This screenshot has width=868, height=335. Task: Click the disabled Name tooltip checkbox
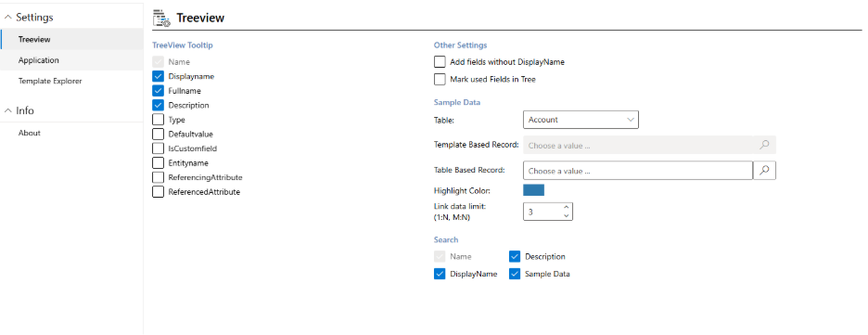[x=159, y=62]
